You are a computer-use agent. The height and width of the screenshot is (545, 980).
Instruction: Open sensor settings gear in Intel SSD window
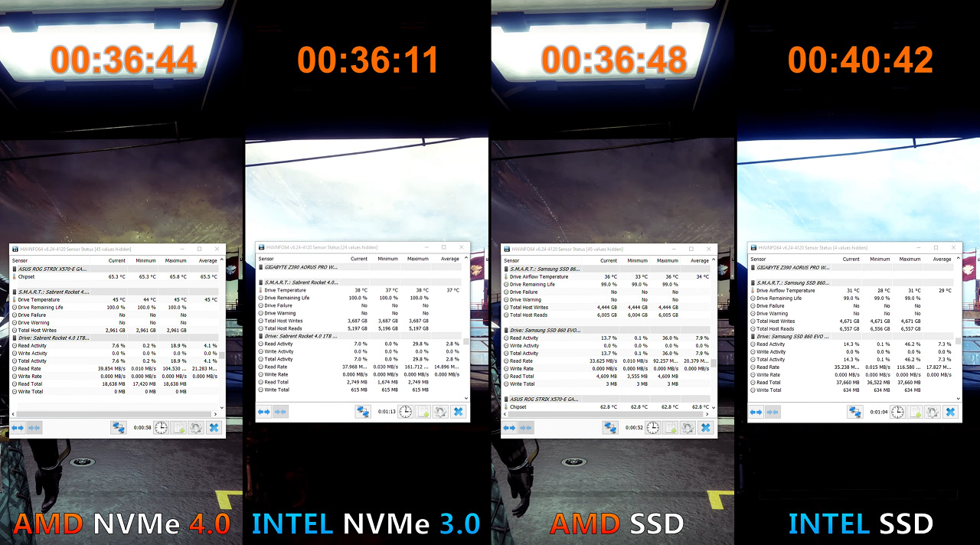(933, 411)
